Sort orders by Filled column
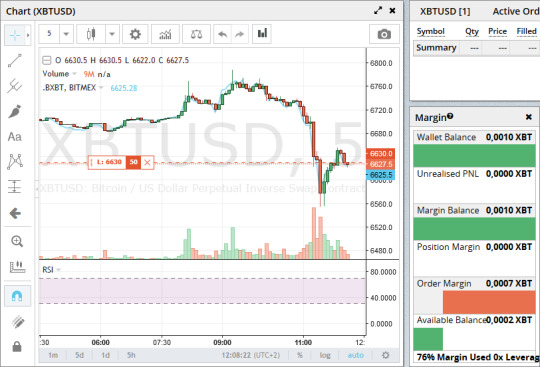The width and height of the screenshot is (540, 367). pos(526,31)
